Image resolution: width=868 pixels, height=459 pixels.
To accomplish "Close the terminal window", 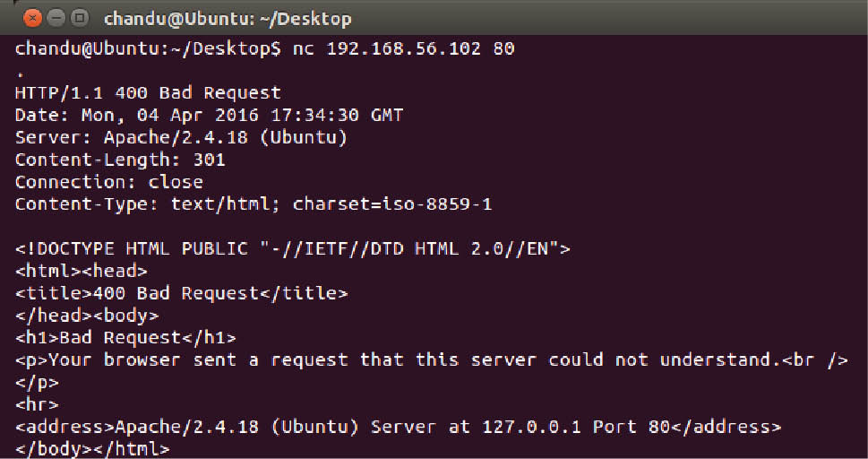I will pyautogui.click(x=32, y=17).
